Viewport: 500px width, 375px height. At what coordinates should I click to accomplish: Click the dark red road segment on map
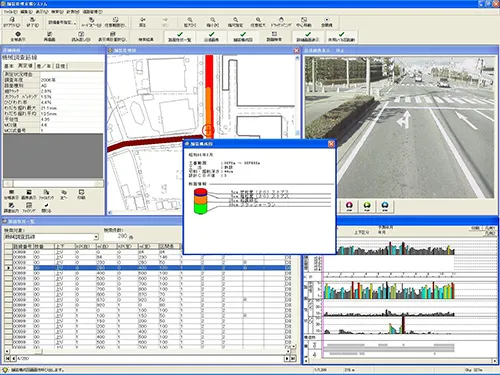coord(155,142)
